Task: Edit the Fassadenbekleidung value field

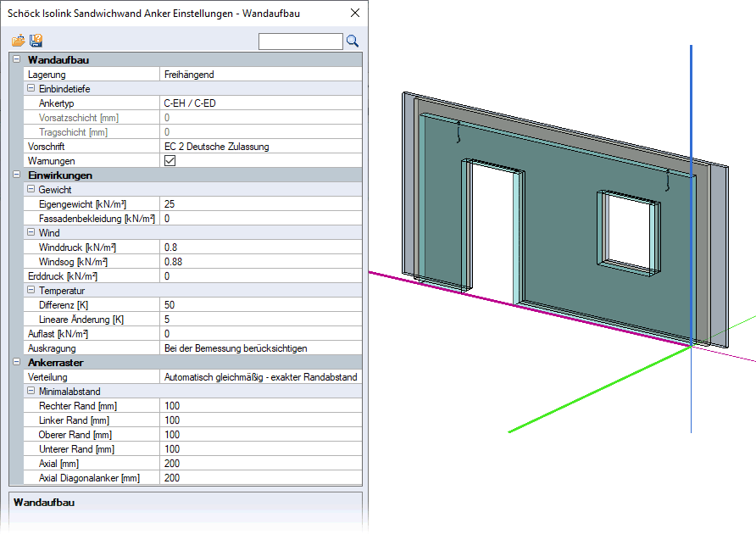Action: [261, 219]
